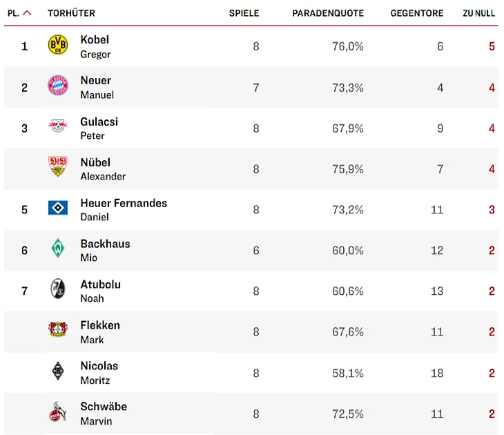The image size is (504, 435).
Task: Click the 1. FC Köln crest
Action: pyautogui.click(x=58, y=412)
